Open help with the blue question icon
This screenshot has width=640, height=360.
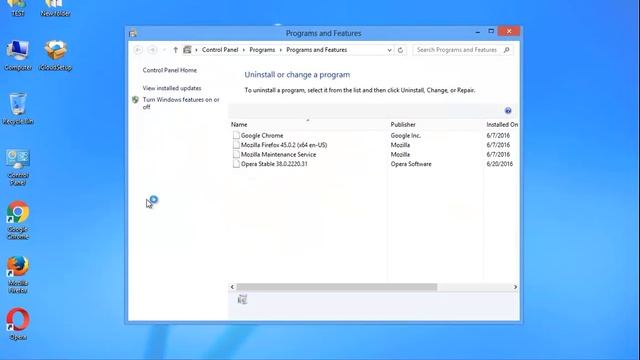coord(508,111)
